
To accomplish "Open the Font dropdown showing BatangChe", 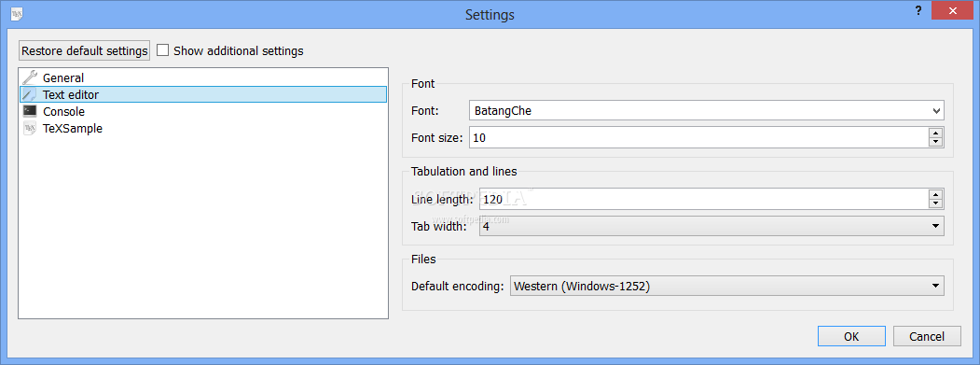I will pos(706,111).
